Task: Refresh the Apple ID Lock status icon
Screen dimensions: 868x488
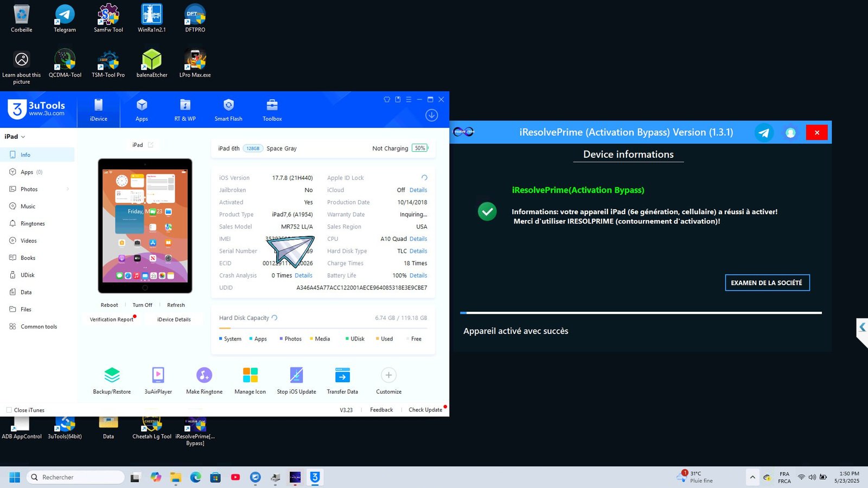Action: click(424, 178)
